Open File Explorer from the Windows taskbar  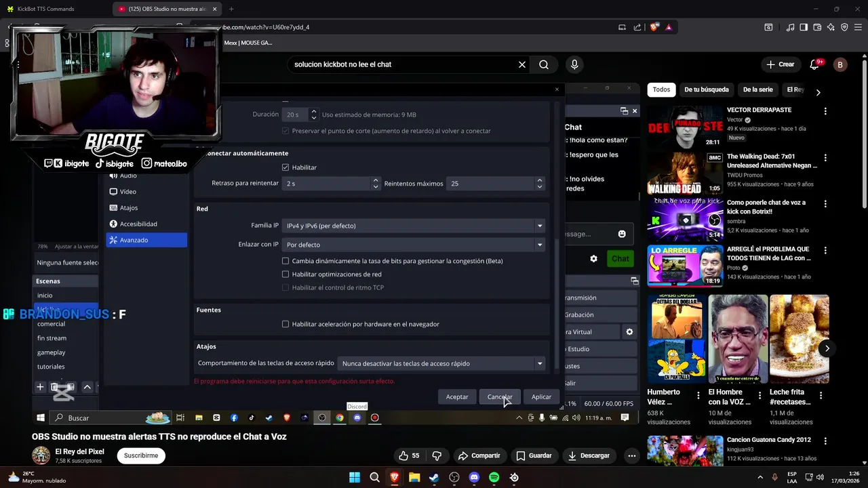click(414, 477)
